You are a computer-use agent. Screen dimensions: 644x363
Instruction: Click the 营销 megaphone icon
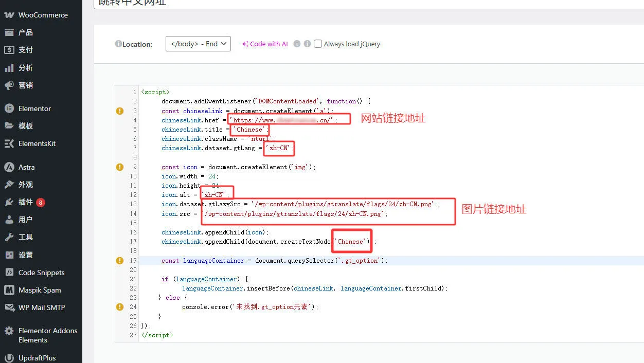click(9, 85)
